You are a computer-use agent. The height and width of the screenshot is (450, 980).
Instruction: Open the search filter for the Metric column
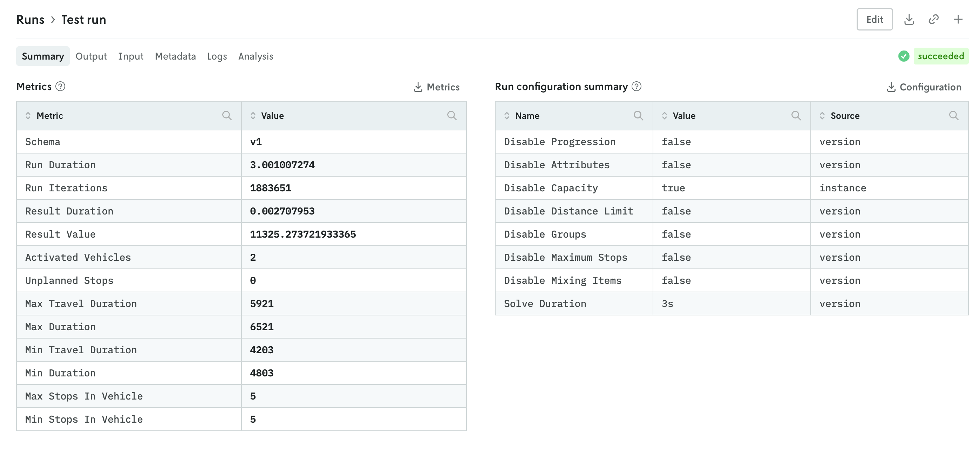(227, 115)
